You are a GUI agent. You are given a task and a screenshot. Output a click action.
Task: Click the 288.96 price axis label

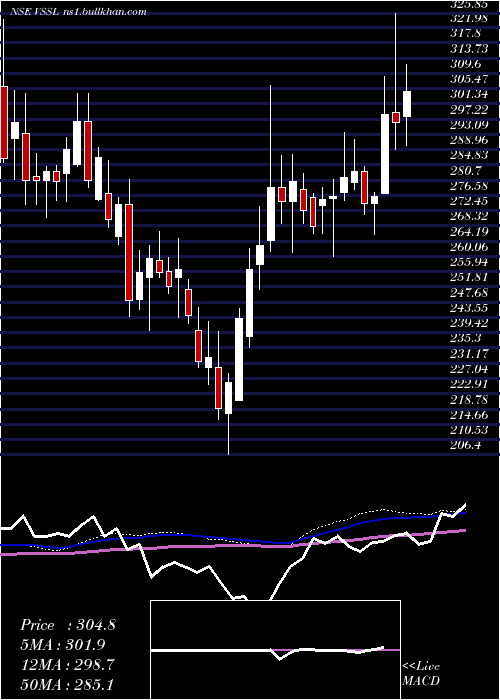[x=469, y=140]
